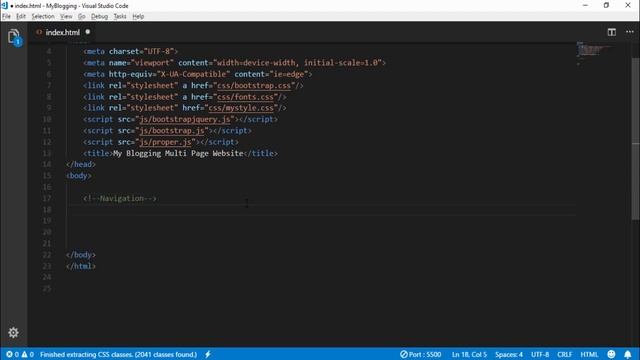Change indentation via Spaces: 4
The height and width of the screenshot is (360, 640).
click(x=509, y=354)
